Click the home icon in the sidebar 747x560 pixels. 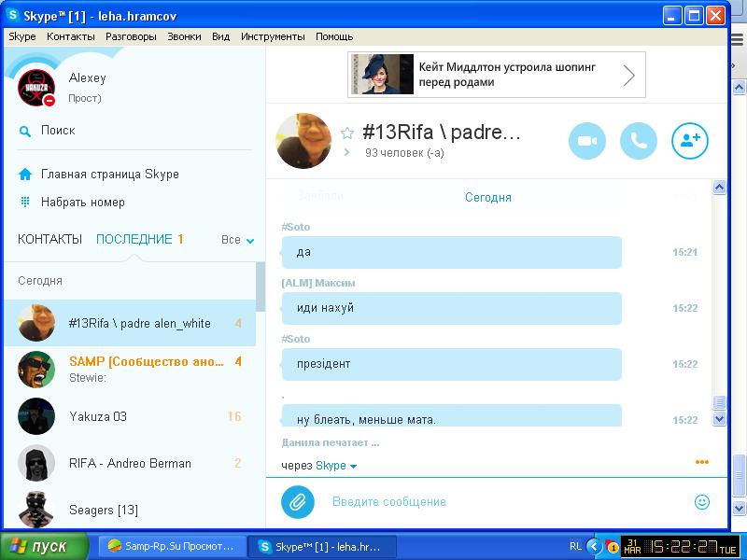point(25,175)
